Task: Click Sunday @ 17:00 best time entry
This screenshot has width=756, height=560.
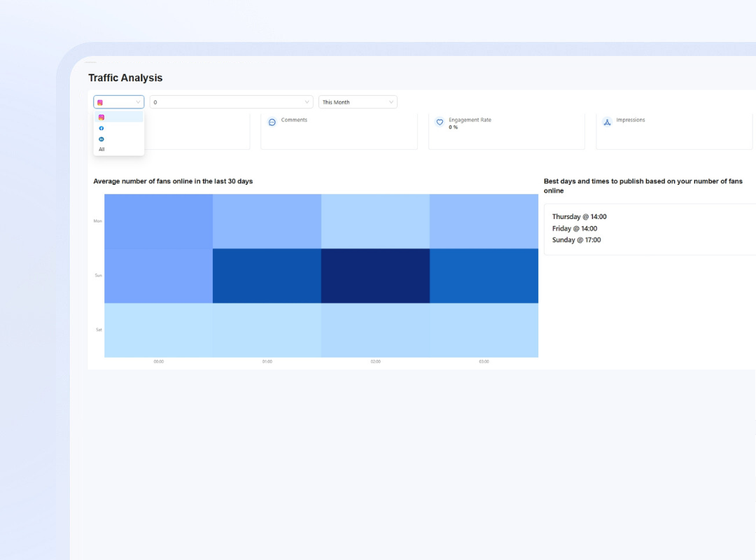Action: click(577, 240)
